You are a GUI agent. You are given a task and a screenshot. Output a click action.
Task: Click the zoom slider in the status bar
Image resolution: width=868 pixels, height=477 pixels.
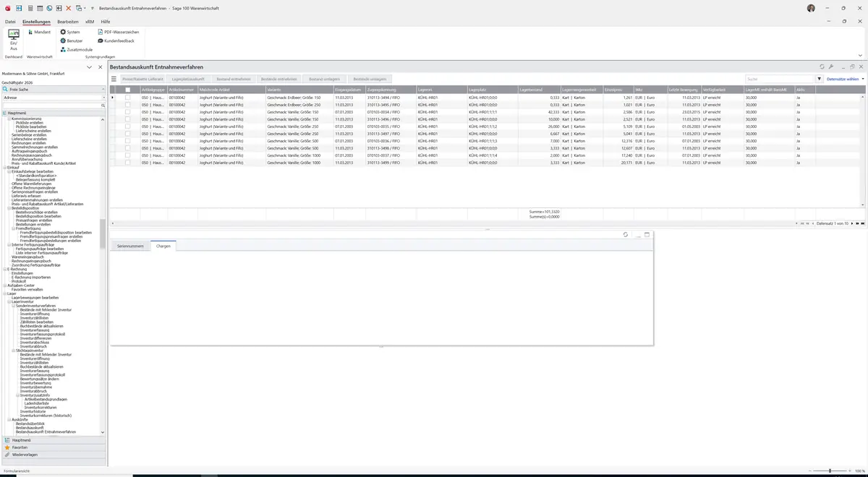point(829,471)
